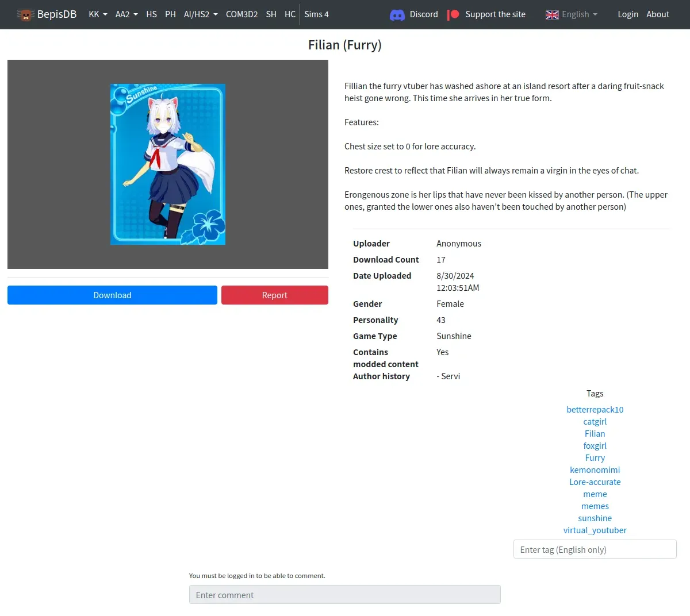This screenshot has width=690, height=616.
Task: Click the Filian (Furry) page title
Action: (x=345, y=45)
